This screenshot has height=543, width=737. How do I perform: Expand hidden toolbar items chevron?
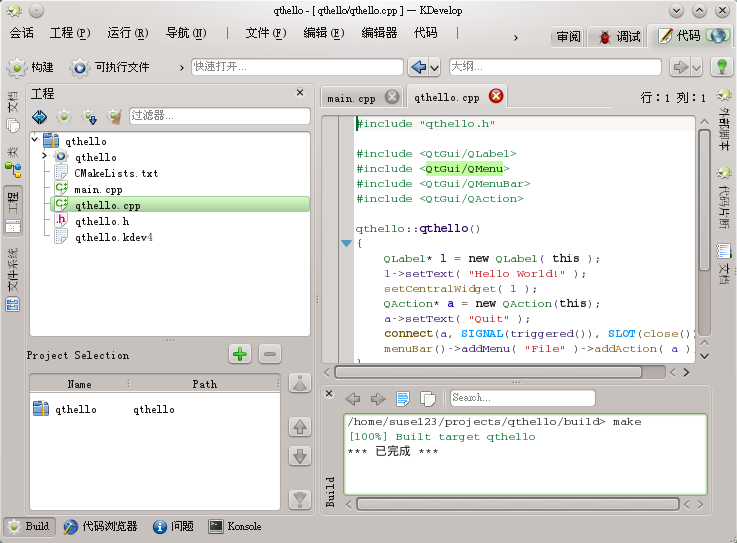pyautogui.click(x=181, y=68)
